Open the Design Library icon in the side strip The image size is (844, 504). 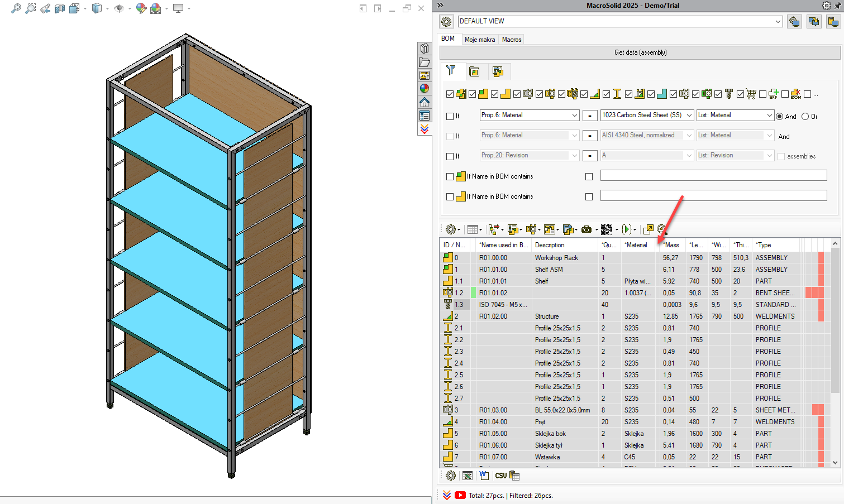[425, 49]
